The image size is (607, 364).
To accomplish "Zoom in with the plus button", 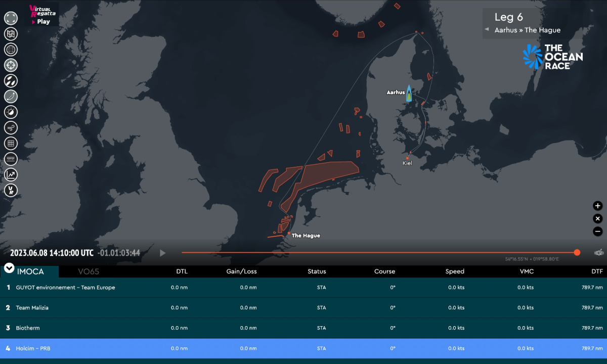I will click(x=597, y=206).
